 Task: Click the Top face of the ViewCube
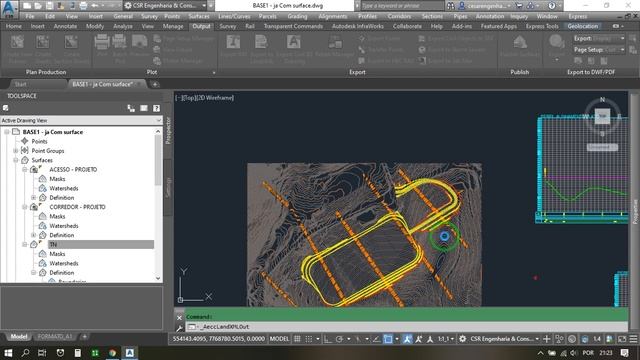602,116
